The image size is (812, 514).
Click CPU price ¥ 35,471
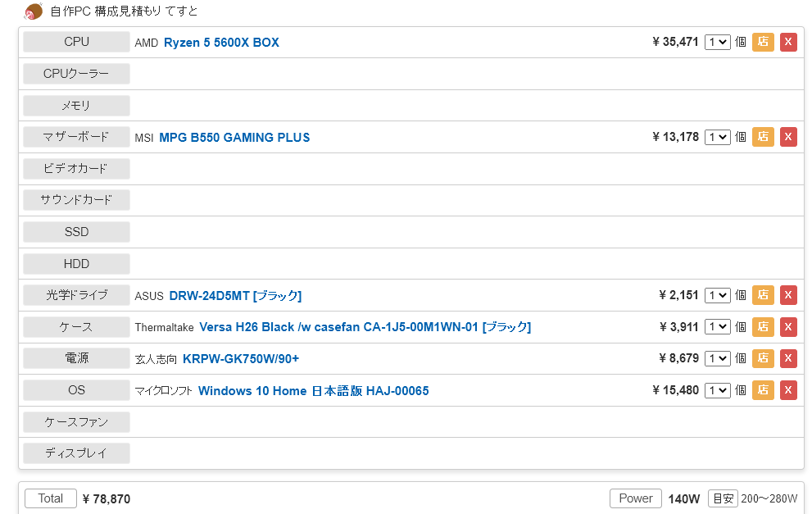(x=675, y=42)
